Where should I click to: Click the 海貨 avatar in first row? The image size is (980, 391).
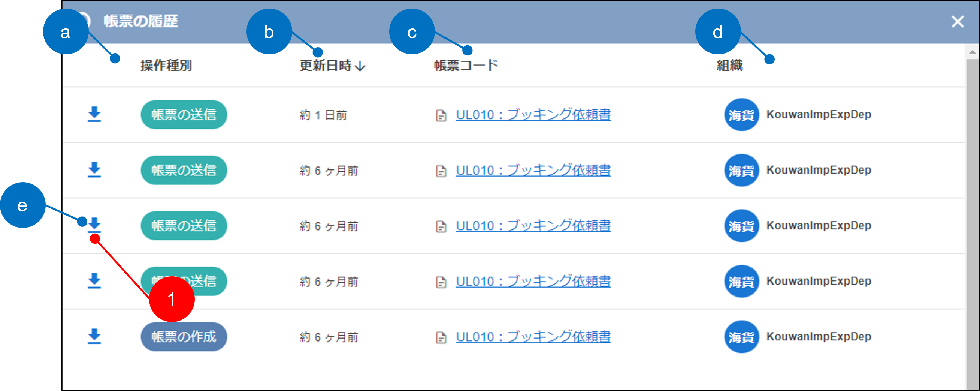click(x=741, y=115)
